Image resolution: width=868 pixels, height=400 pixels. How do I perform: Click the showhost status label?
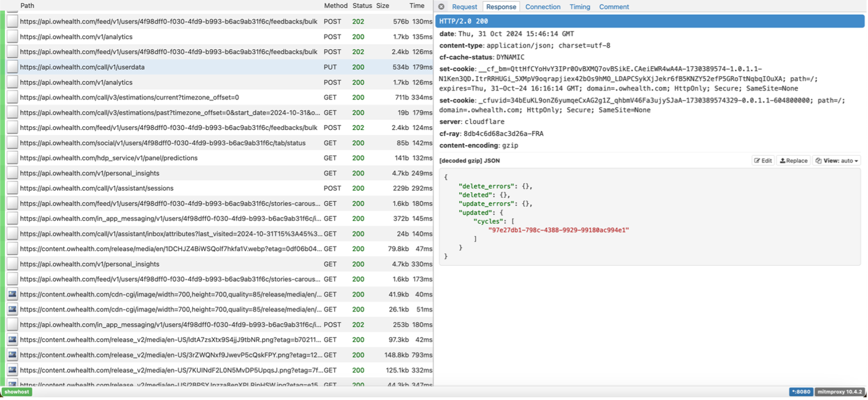(17, 392)
